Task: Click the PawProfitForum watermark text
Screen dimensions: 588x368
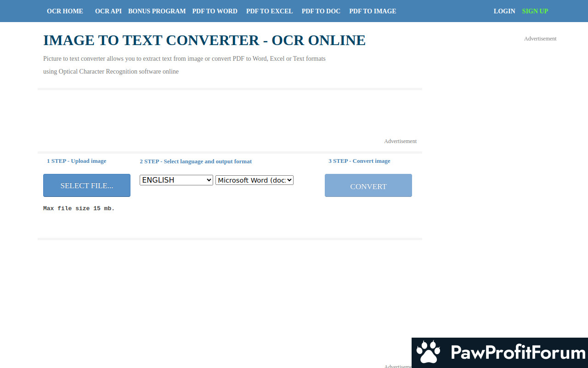Action: click(x=518, y=353)
